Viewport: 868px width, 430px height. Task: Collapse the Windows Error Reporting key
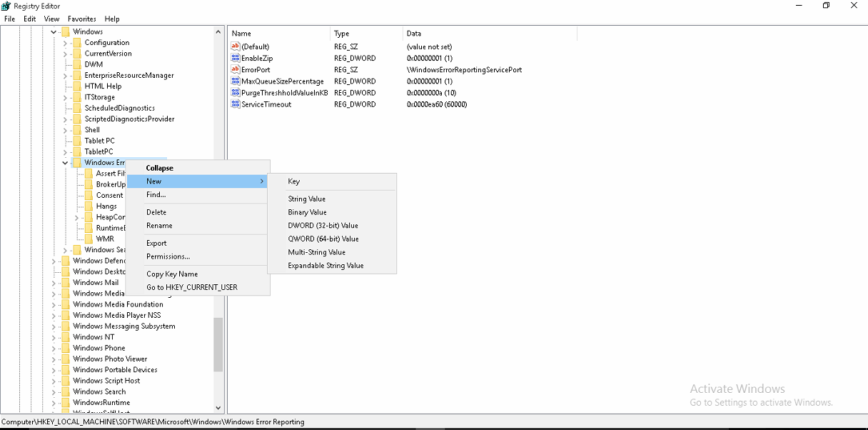(x=65, y=162)
